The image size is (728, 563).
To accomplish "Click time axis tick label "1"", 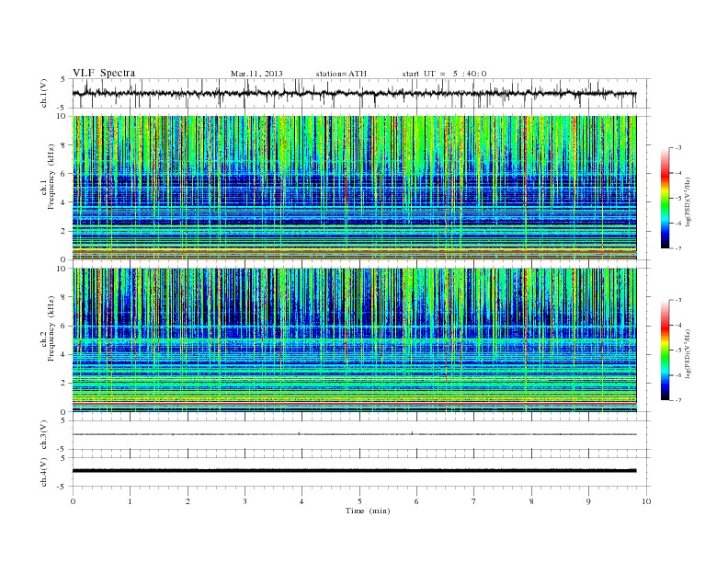I will [130, 501].
